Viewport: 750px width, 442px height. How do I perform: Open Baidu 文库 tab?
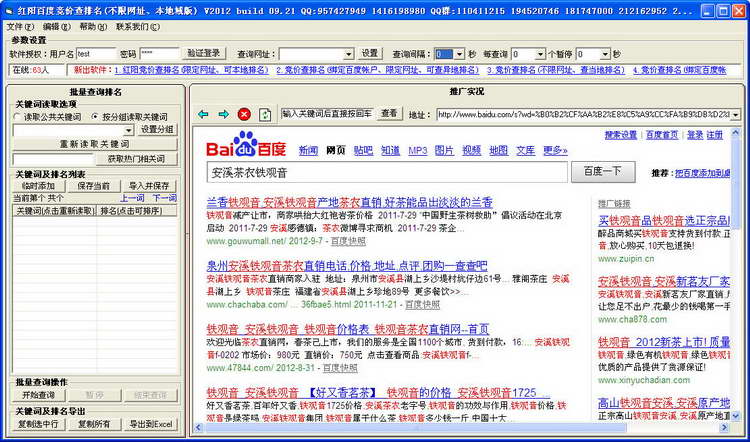pos(526,150)
